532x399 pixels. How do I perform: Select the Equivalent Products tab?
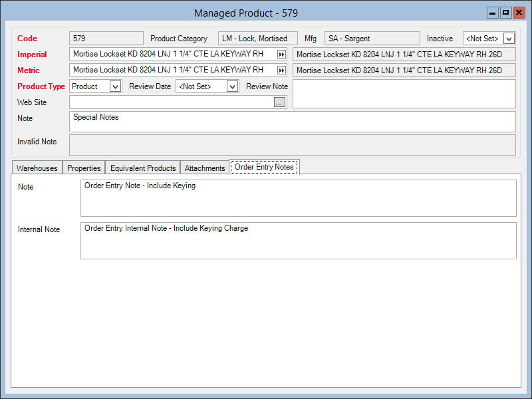pyautogui.click(x=143, y=168)
